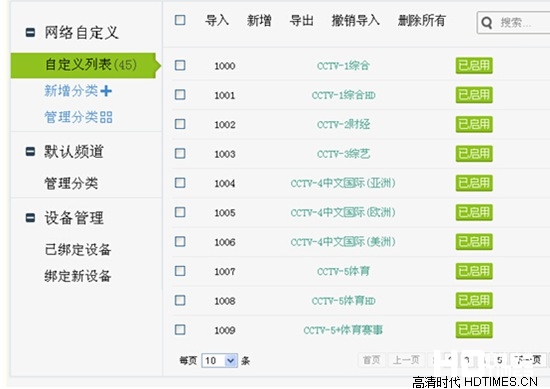This screenshot has height=389, width=550.
Task: Click channel number 1004 cell
Action: 225,183
